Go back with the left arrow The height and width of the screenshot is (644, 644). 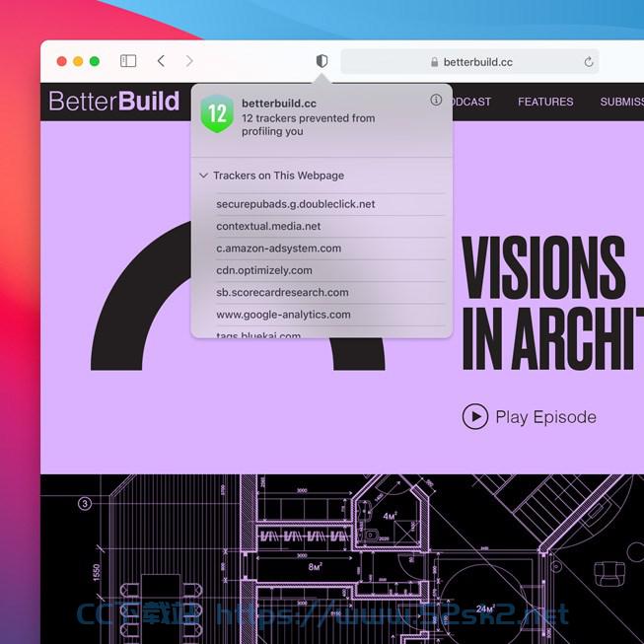pyautogui.click(x=161, y=61)
